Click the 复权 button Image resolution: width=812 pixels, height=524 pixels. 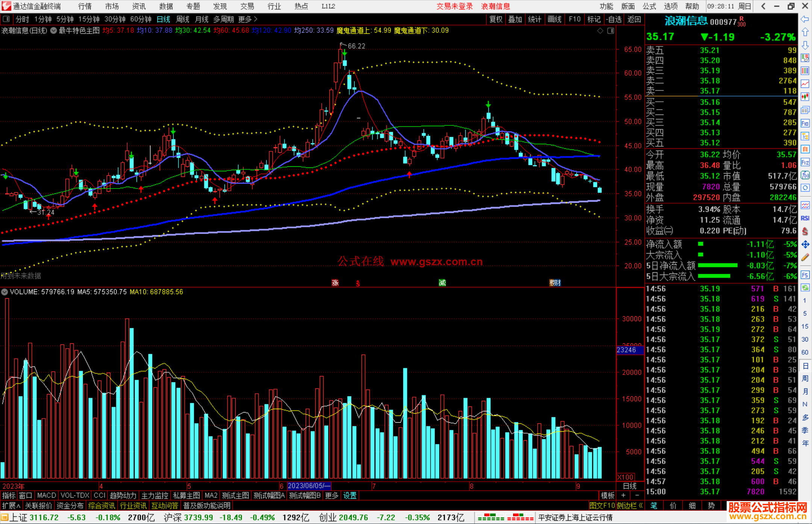click(496, 19)
